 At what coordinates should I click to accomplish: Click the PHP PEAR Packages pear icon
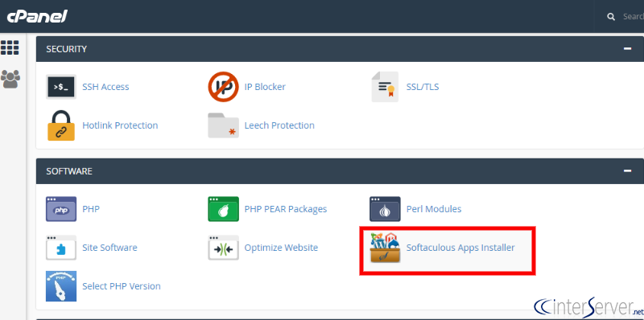point(223,209)
